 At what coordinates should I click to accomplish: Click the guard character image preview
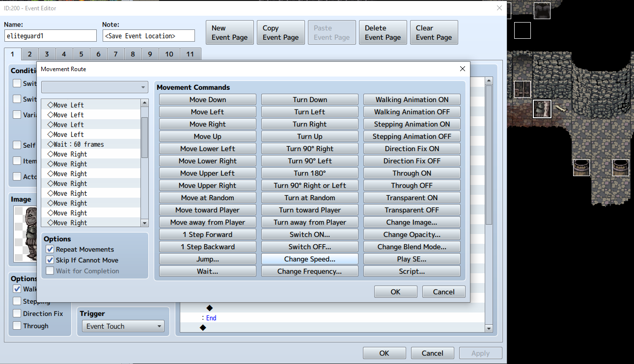click(26, 234)
